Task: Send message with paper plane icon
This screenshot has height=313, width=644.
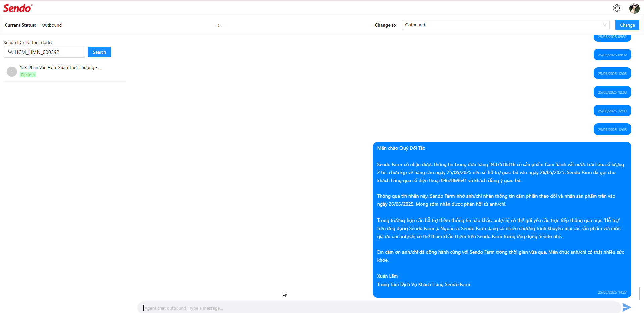Action: click(627, 307)
